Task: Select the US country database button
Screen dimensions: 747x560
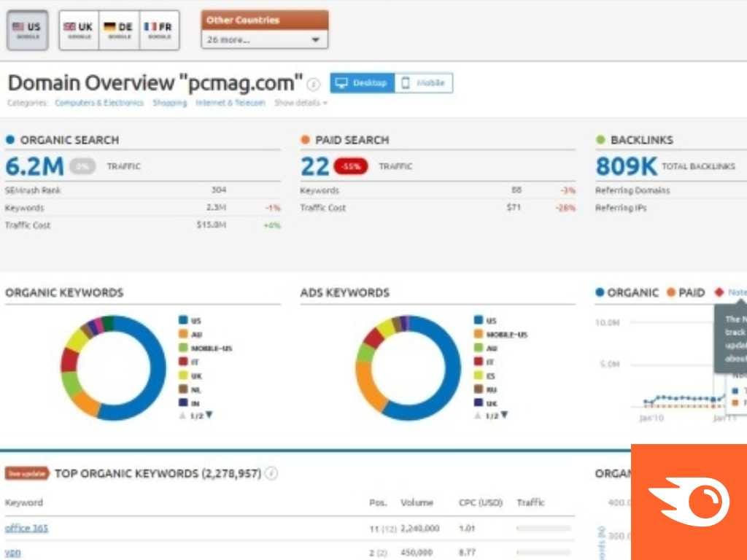Action: point(28,30)
